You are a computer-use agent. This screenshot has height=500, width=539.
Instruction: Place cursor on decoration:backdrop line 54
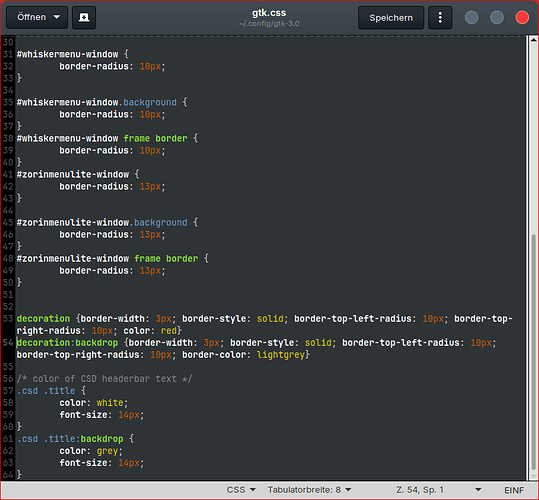[67, 343]
